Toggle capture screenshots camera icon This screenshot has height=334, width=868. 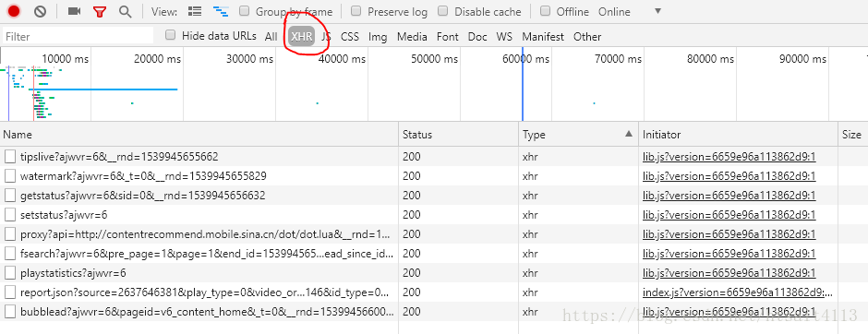pos(74,11)
